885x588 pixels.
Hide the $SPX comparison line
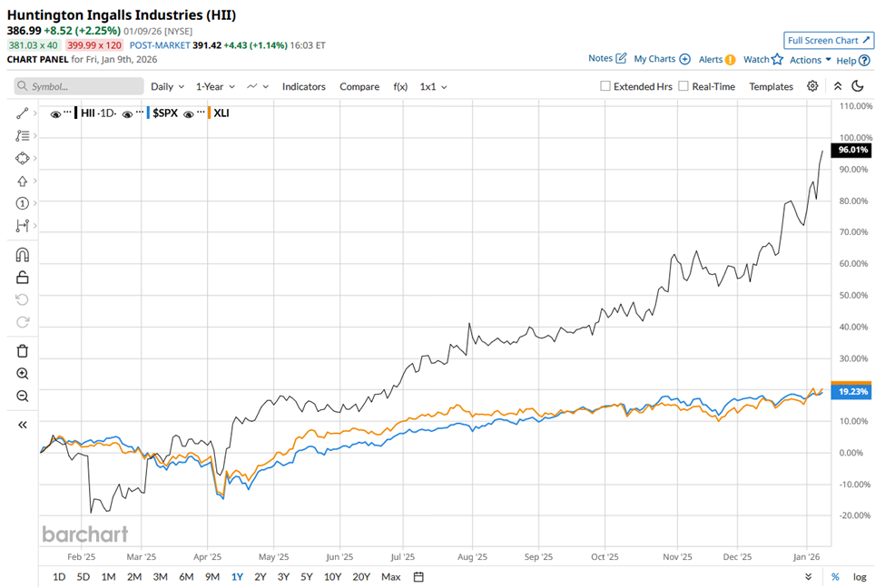(x=128, y=114)
